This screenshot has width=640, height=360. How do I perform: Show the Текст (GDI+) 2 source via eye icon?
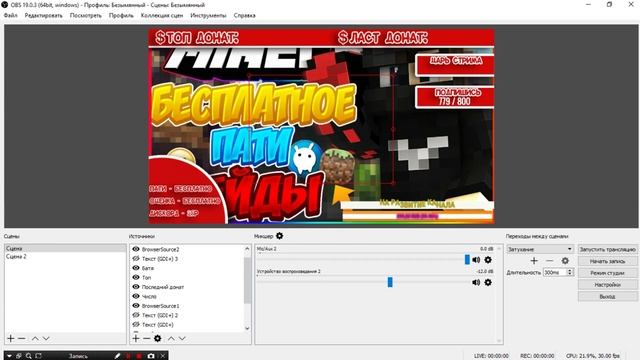136,315
